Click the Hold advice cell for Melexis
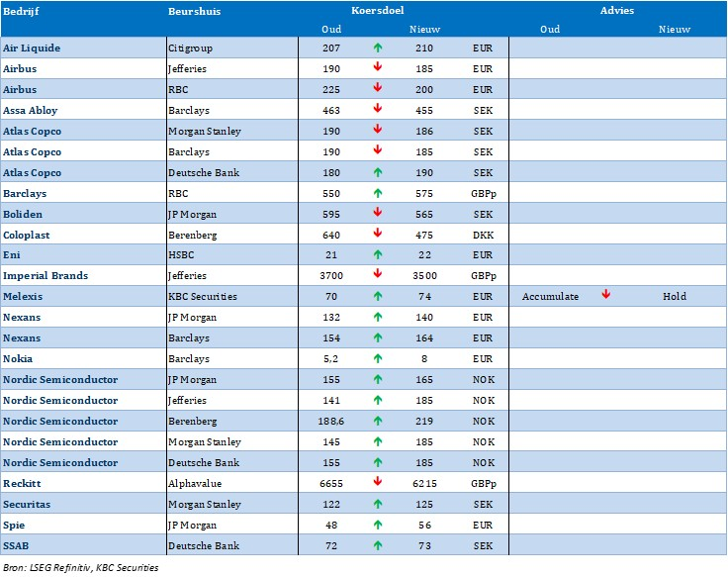 pyautogui.click(x=675, y=297)
